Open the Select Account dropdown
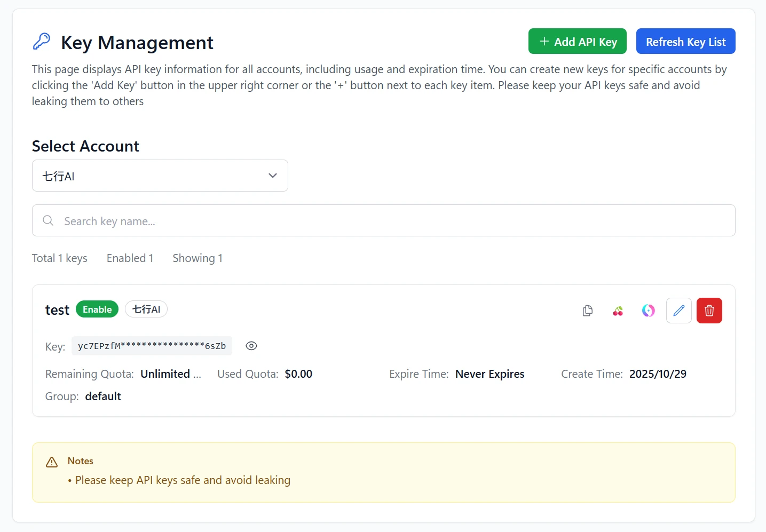 tap(160, 176)
